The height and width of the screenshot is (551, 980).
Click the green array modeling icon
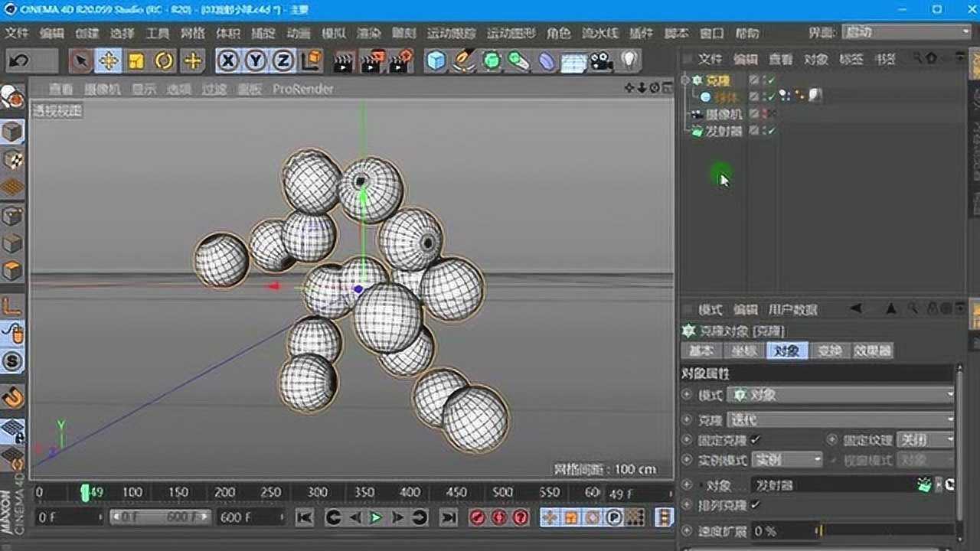pos(518,60)
